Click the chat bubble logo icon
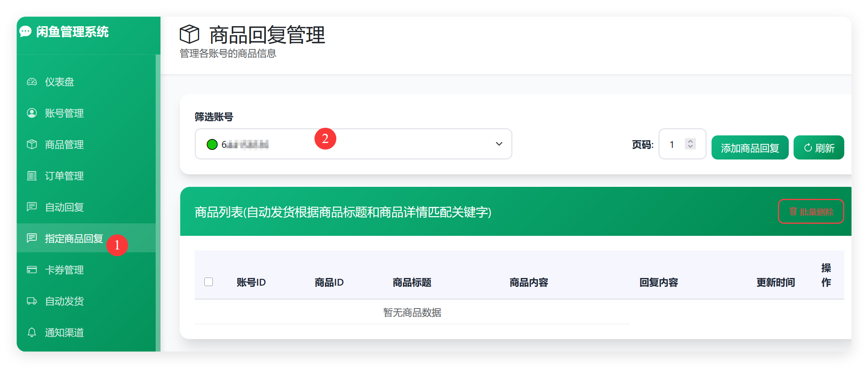The height and width of the screenshot is (368, 868). click(x=25, y=31)
